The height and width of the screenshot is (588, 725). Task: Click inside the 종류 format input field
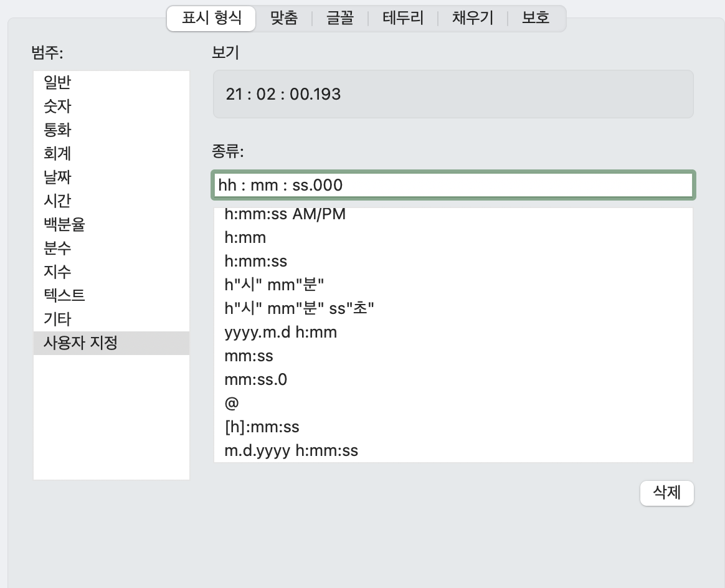pyautogui.click(x=453, y=185)
